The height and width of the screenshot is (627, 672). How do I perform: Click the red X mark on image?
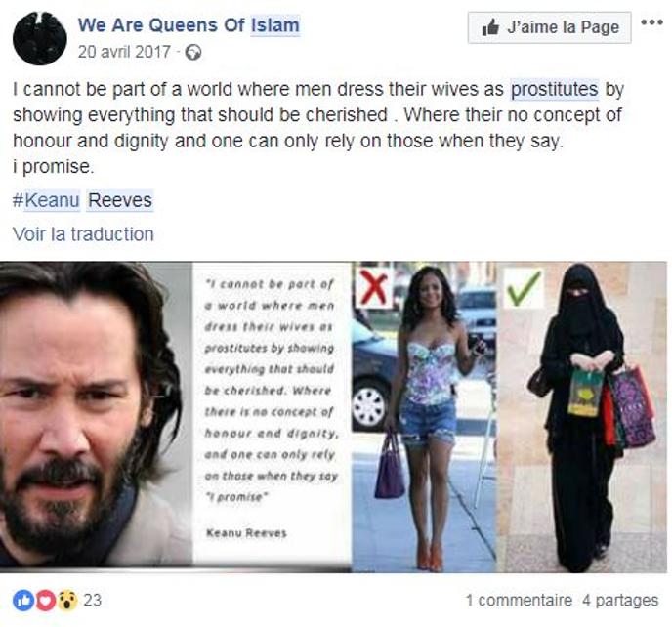[374, 287]
